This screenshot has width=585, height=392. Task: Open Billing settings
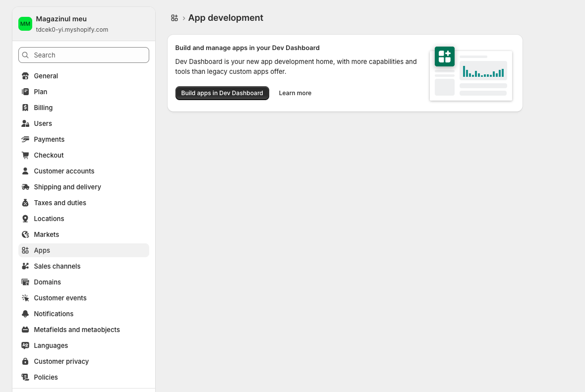[84, 108]
